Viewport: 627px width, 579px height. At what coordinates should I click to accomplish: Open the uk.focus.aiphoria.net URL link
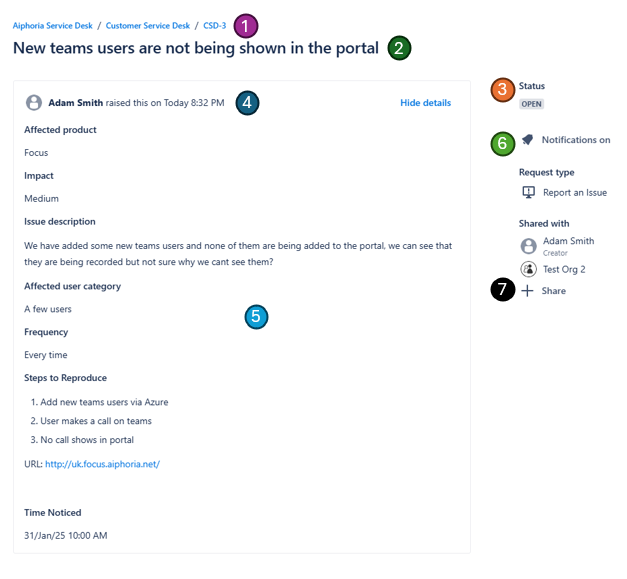[102, 464]
